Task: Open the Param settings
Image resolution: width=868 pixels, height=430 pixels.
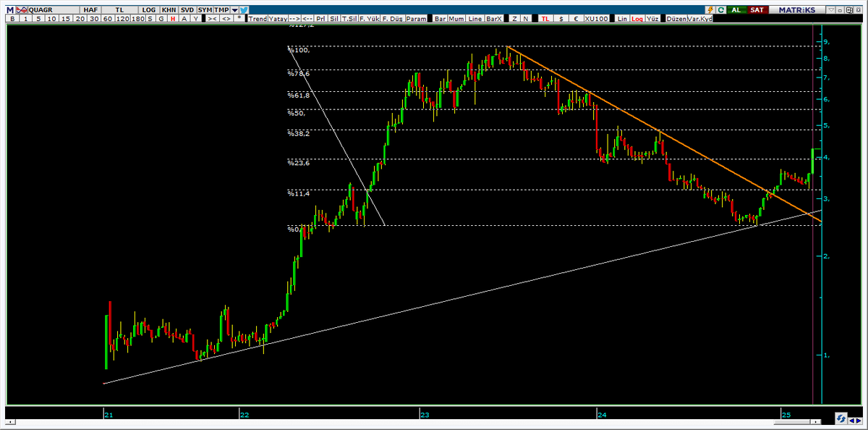Action: [x=416, y=19]
